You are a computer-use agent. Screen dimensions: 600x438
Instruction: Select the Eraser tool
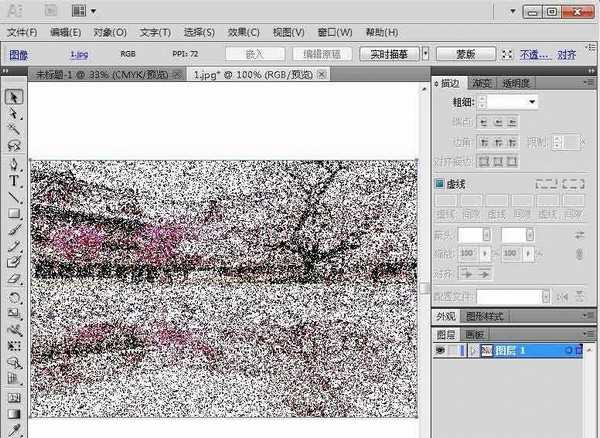(15, 279)
